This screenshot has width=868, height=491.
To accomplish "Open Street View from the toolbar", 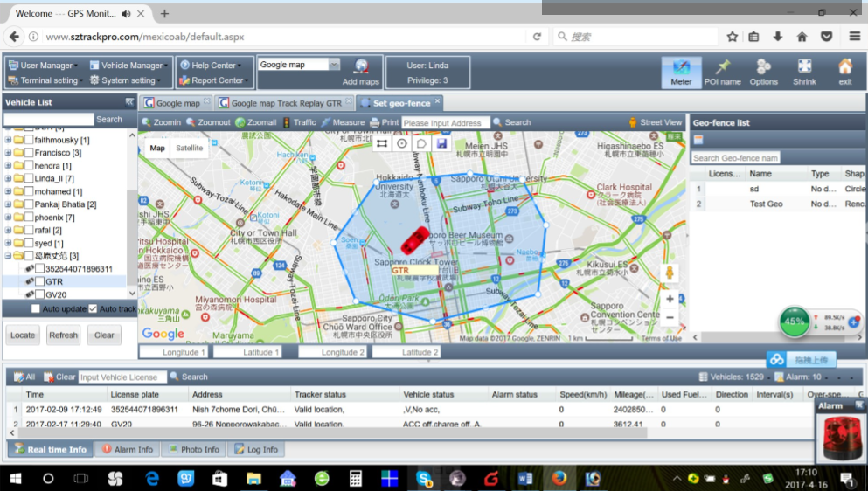I will click(x=655, y=122).
